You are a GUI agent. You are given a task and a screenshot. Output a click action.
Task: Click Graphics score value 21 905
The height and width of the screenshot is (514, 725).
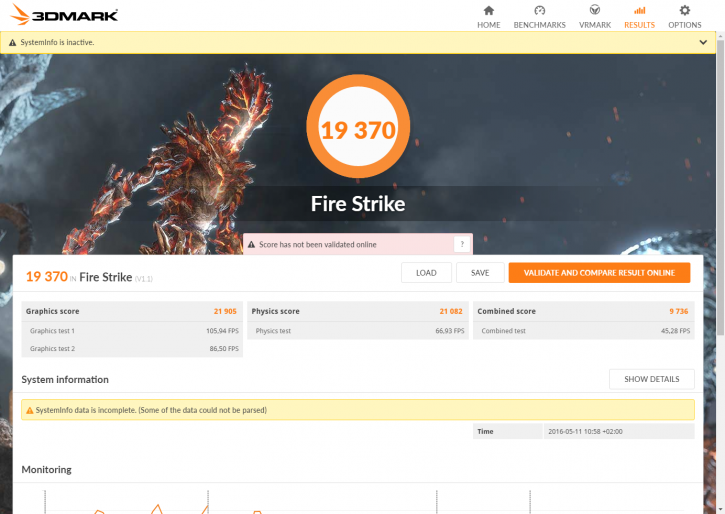tap(225, 311)
